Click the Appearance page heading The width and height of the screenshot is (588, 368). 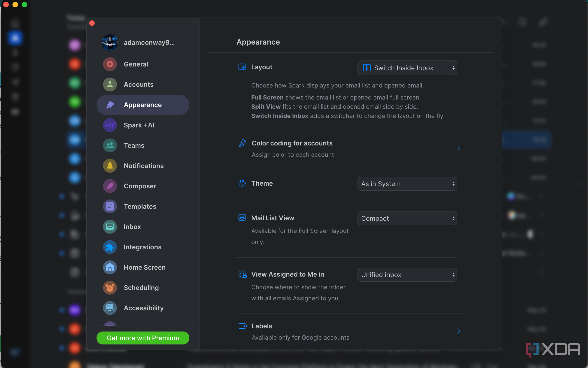coord(258,42)
